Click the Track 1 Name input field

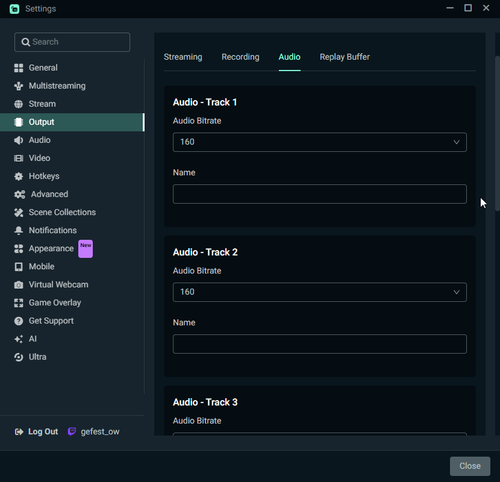320,194
